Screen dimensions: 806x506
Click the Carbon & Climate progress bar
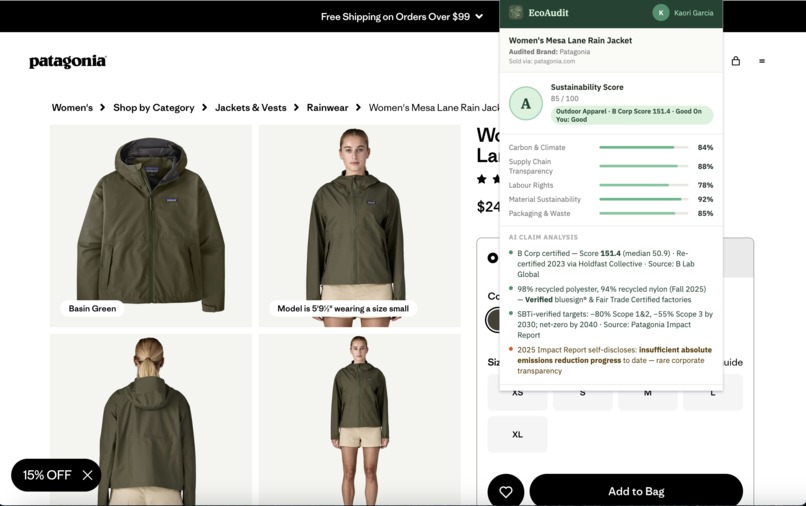coord(644,148)
